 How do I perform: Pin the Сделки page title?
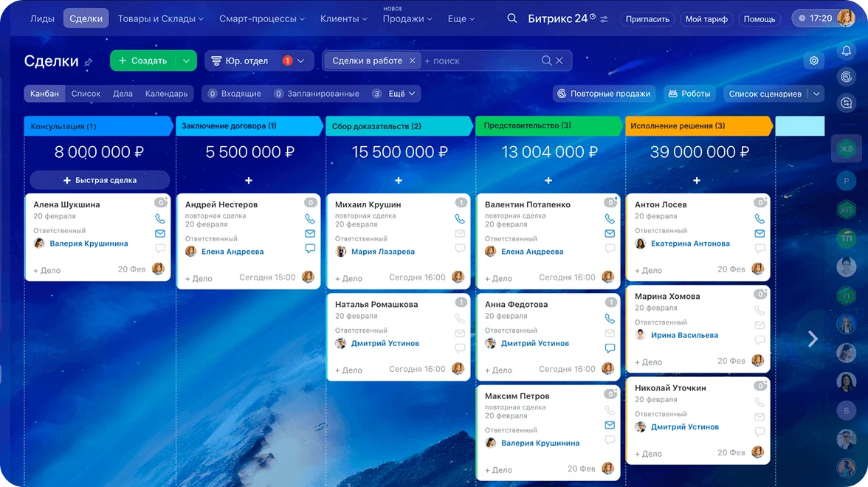(88, 62)
